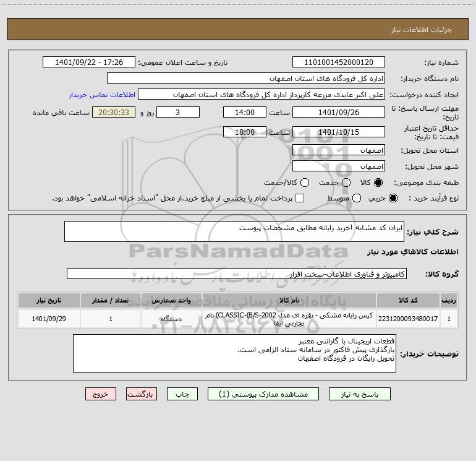Click the delivery province field اصفهان
The image size is (476, 461).
[339, 150]
